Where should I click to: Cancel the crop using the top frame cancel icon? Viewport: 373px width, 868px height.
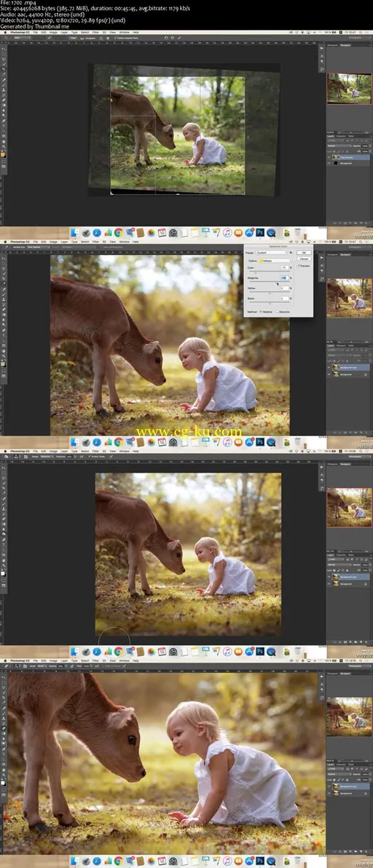(173, 38)
